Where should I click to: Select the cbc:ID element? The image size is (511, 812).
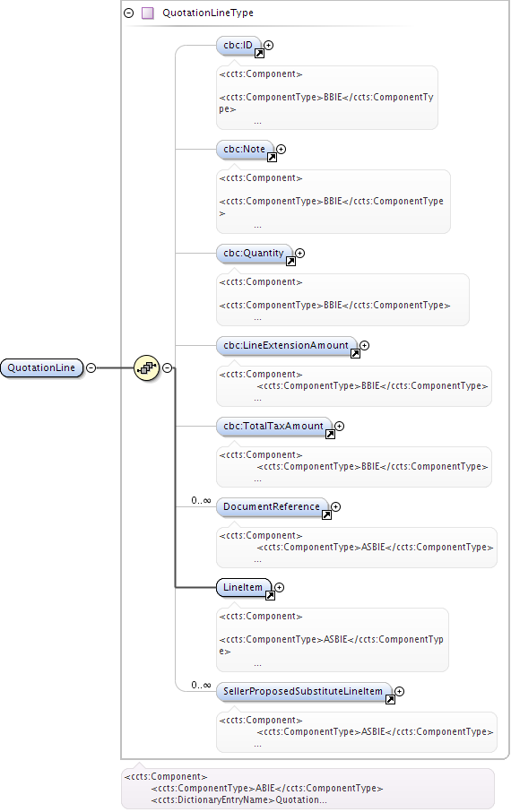(238, 45)
